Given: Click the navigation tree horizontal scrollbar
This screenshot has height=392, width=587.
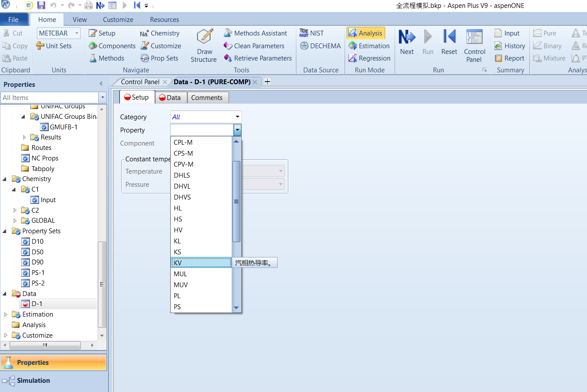Looking at the screenshot, I should tap(45, 345).
